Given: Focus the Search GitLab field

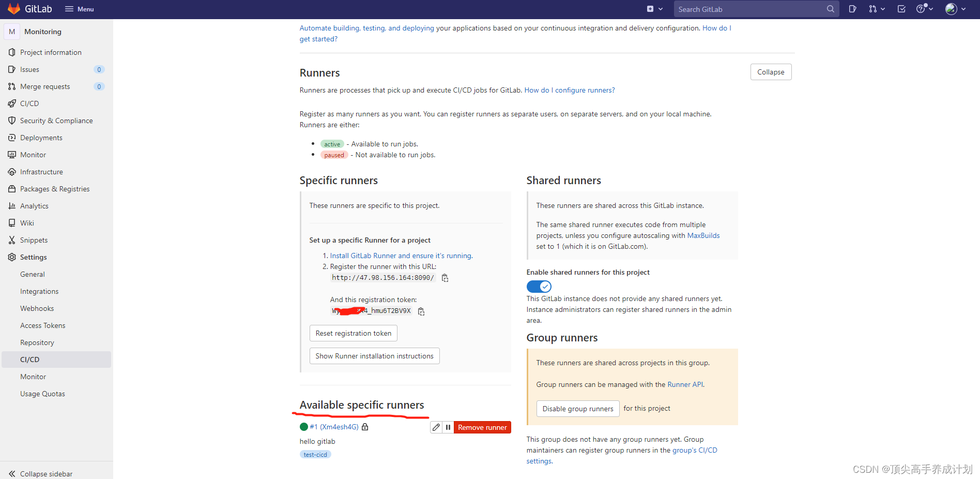Looking at the screenshot, I should [756, 9].
